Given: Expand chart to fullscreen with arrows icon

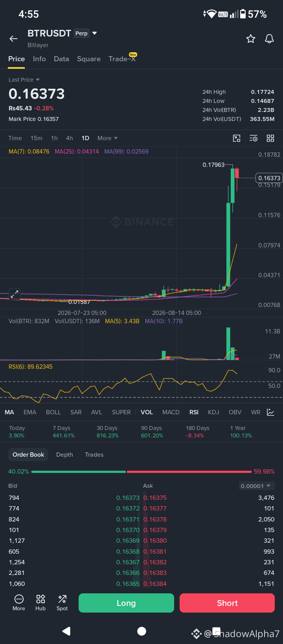Looking at the screenshot, I should [15, 294].
